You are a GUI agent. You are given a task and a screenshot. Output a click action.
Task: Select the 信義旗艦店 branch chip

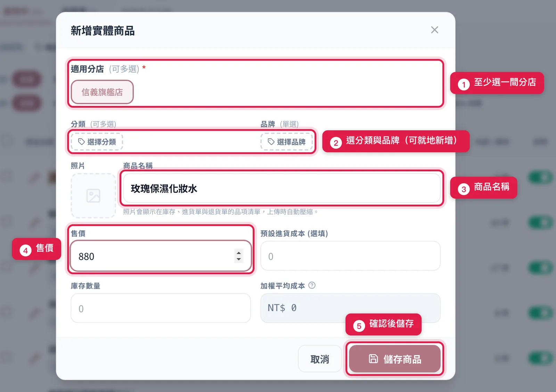click(102, 92)
